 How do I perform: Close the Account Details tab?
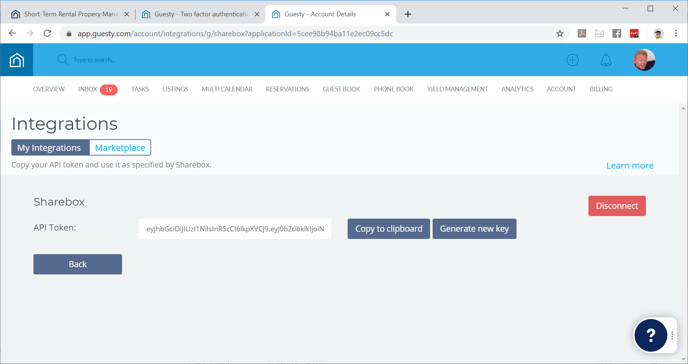[x=387, y=14]
